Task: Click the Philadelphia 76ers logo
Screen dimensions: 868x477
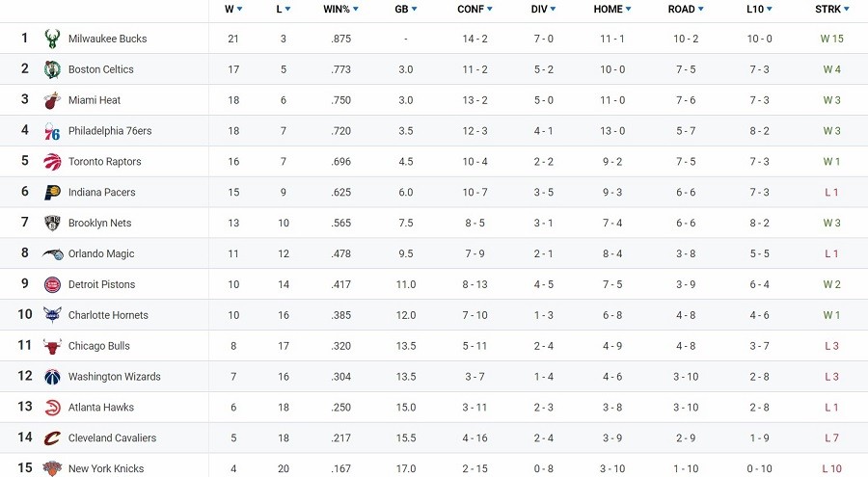Action: click(x=52, y=131)
